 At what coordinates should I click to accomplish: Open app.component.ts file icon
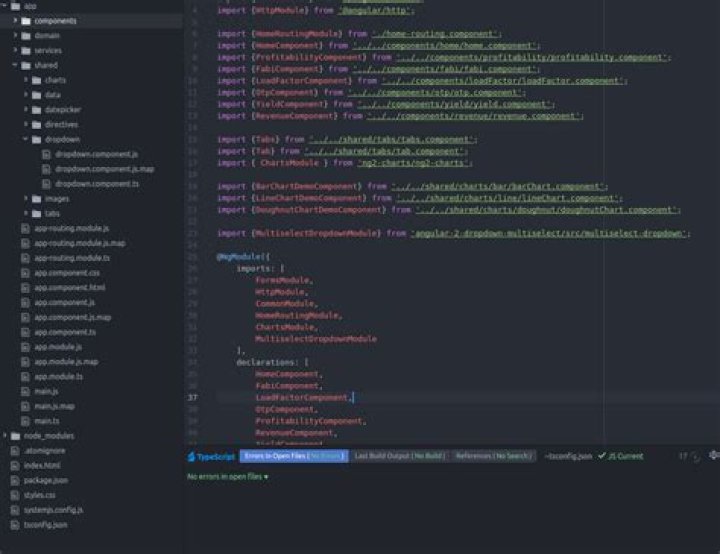[26, 332]
